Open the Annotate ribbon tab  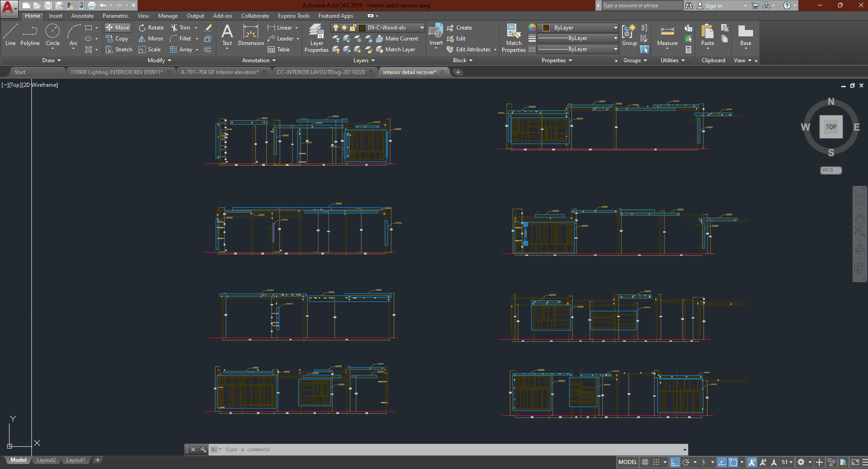(x=82, y=16)
